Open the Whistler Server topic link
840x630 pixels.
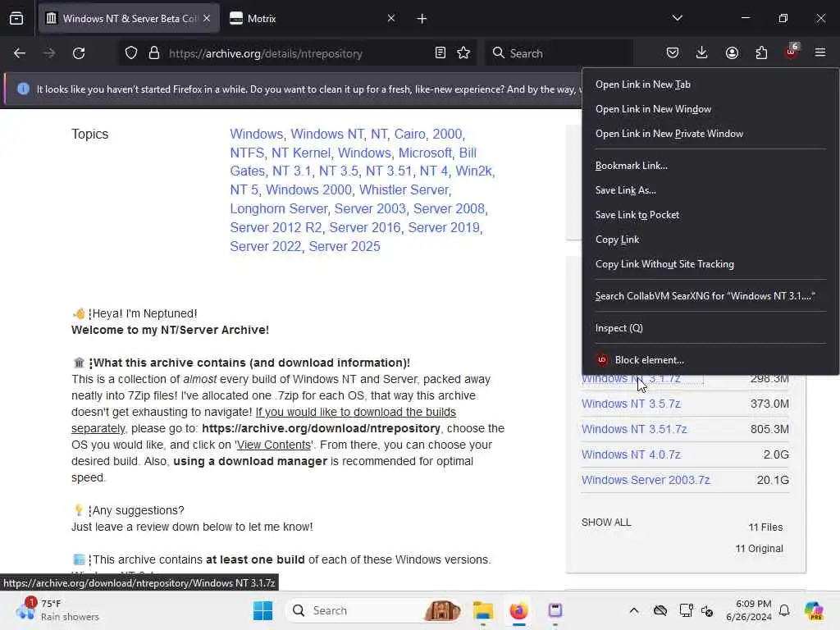(404, 190)
